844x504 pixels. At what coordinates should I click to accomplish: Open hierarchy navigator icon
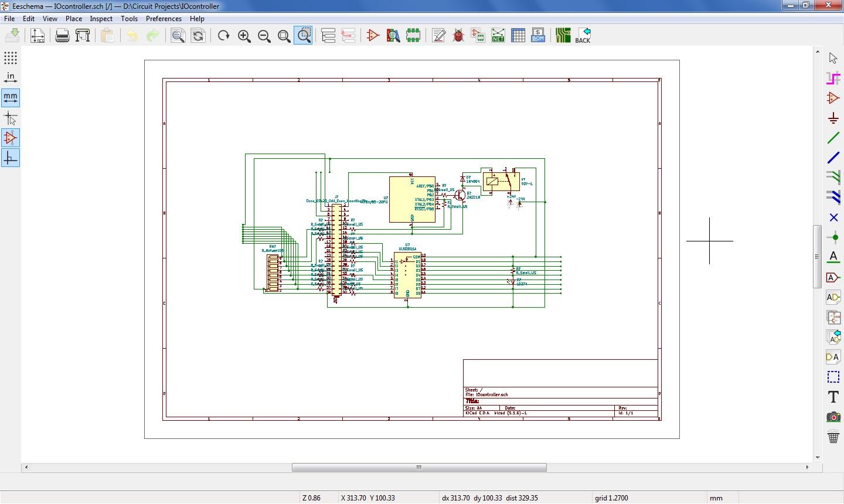coord(328,35)
